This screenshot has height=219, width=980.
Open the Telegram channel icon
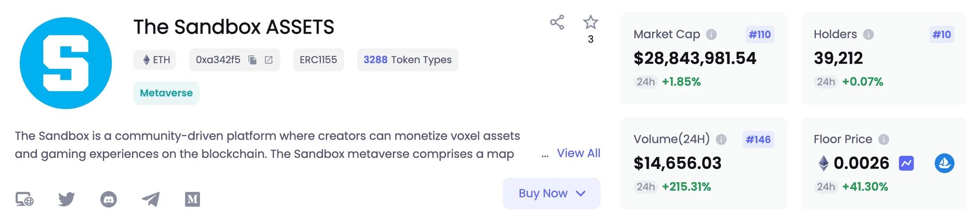click(x=151, y=199)
